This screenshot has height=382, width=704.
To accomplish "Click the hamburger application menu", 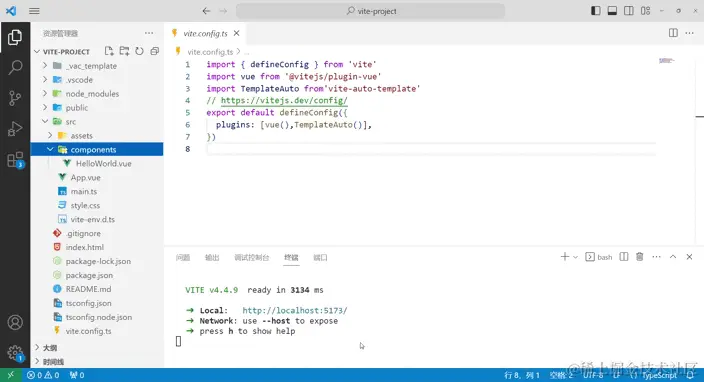I will coord(34,11).
